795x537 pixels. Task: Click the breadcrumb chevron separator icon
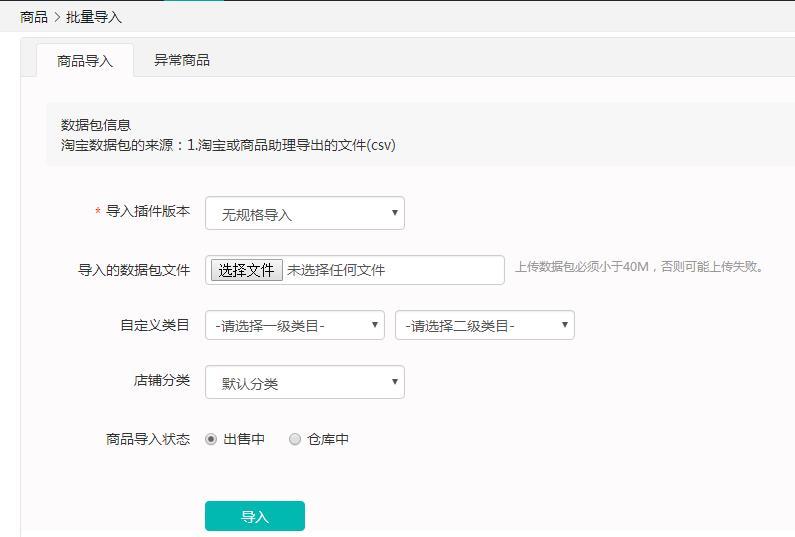point(57,17)
